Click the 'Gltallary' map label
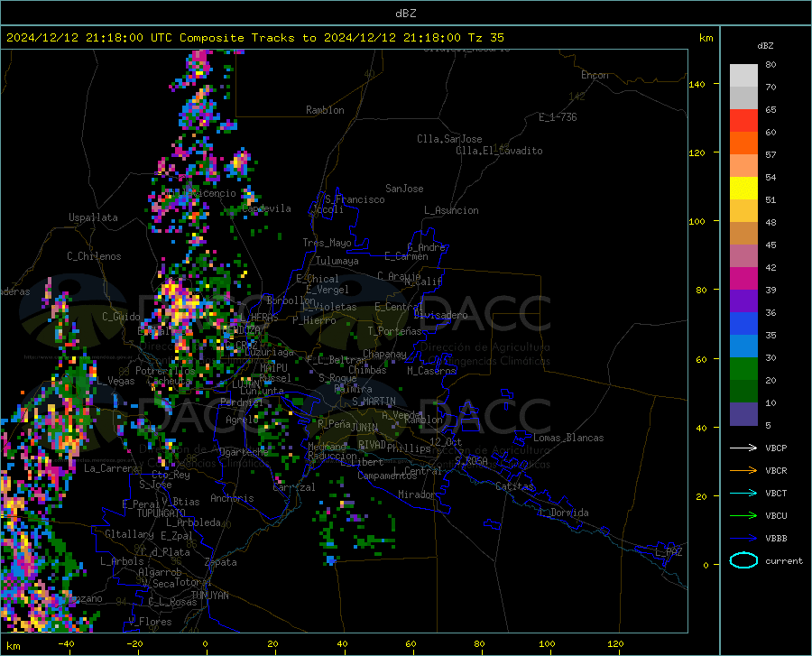812x656 pixels. (x=129, y=534)
